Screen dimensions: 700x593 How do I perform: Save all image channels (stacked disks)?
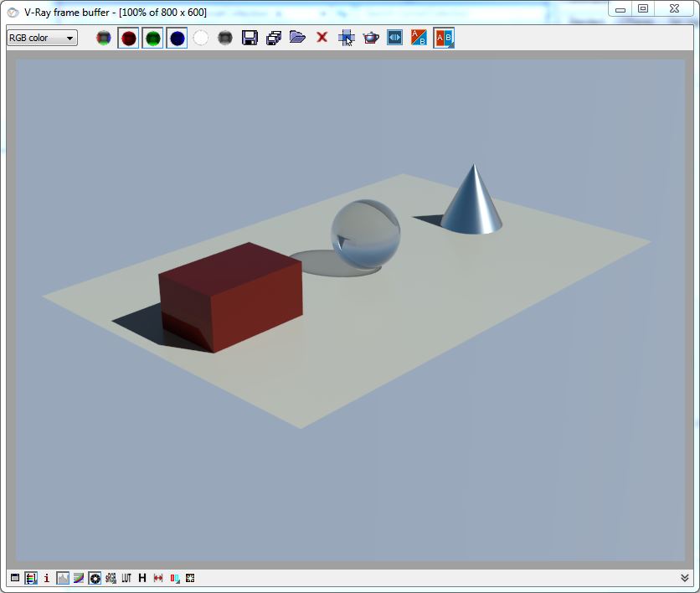coord(274,38)
